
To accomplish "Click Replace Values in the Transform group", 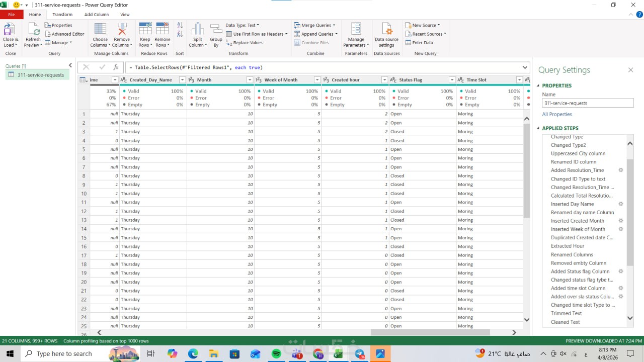I will coord(244,43).
